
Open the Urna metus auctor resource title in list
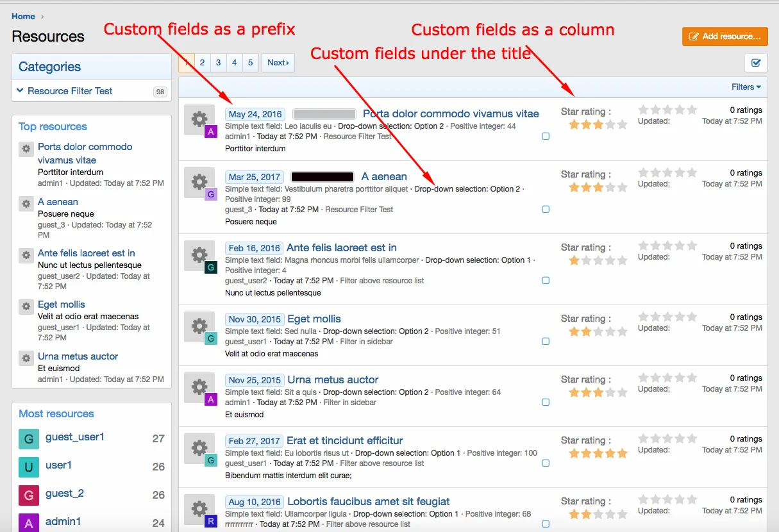coord(333,379)
